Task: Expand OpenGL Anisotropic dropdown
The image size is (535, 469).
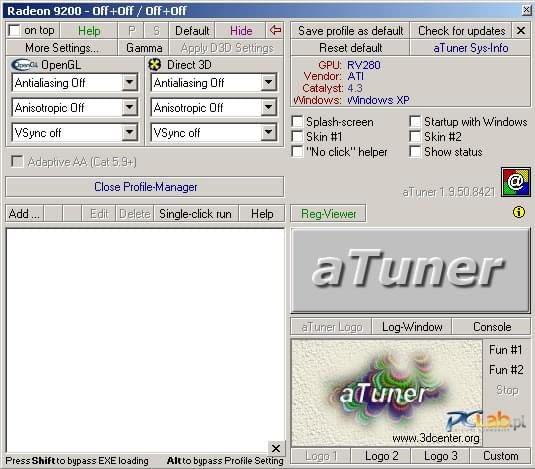Action: [x=130, y=107]
